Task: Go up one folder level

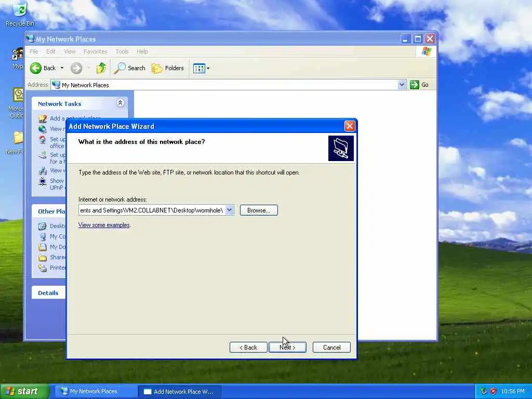Action: 101,68
